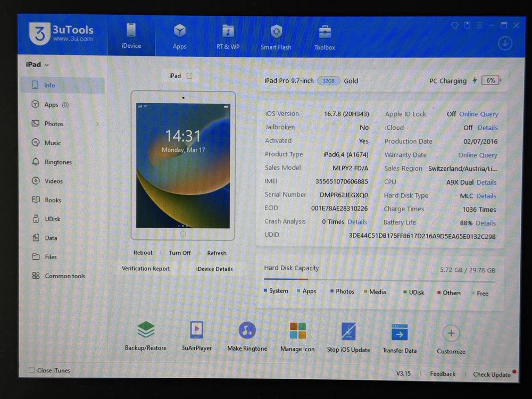This screenshot has height=399, width=532.
Task: Select the UDID value text
Action: [x=422, y=236]
